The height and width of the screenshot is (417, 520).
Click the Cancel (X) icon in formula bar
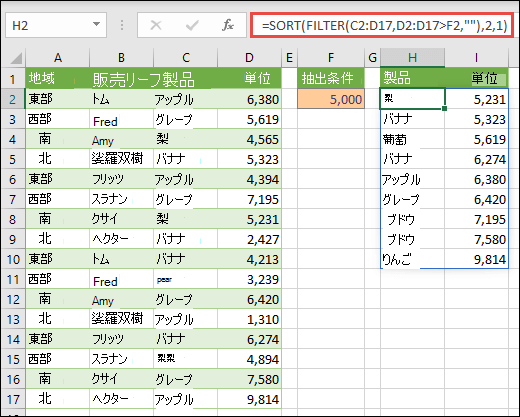point(156,25)
